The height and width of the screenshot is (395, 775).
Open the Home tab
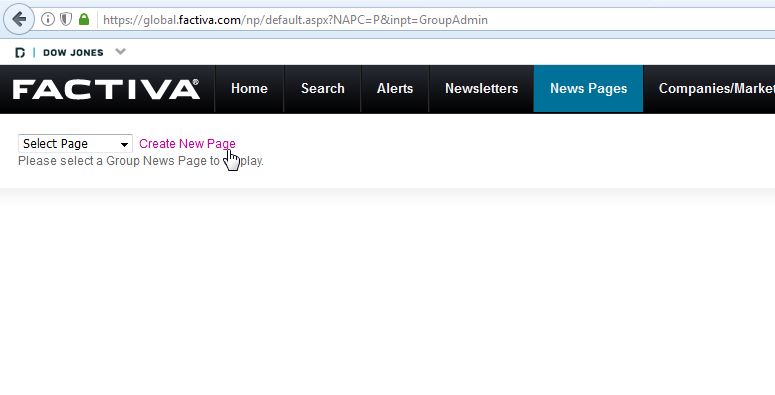(x=249, y=88)
